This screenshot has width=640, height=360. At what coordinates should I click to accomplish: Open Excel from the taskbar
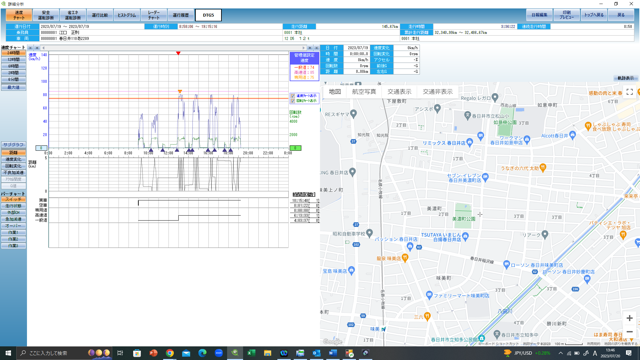click(x=251, y=353)
